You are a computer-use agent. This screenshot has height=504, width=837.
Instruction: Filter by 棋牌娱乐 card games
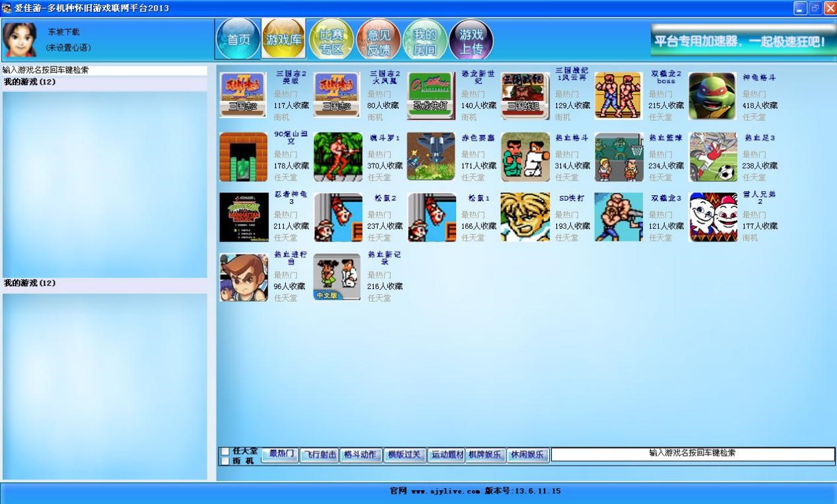point(486,455)
